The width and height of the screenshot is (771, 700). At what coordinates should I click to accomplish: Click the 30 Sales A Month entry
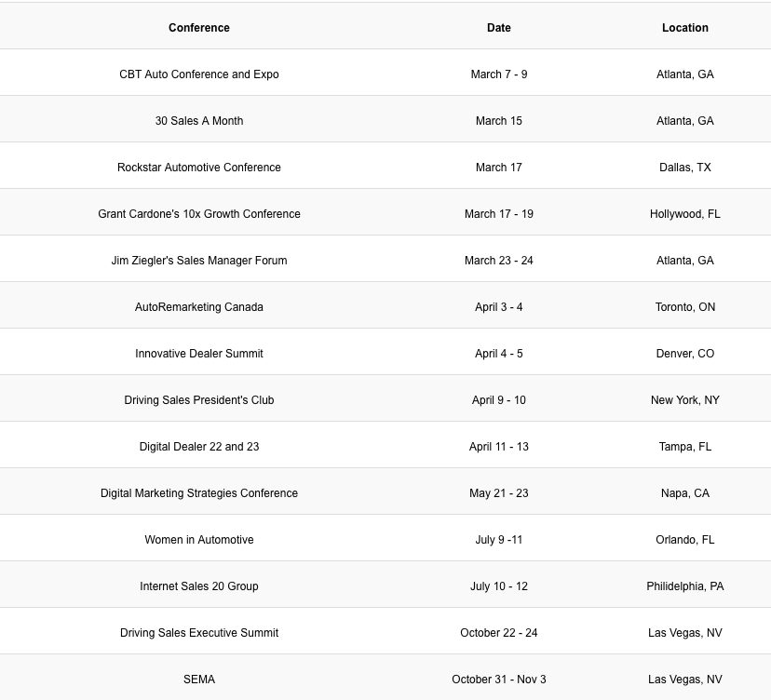(199, 121)
